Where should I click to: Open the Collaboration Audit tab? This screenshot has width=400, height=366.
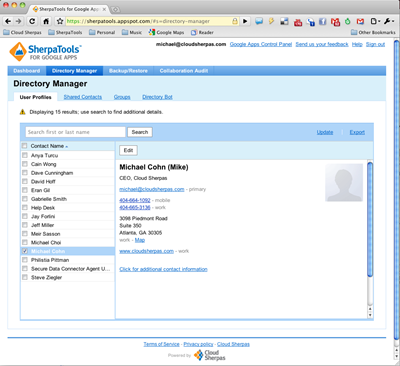tap(184, 71)
